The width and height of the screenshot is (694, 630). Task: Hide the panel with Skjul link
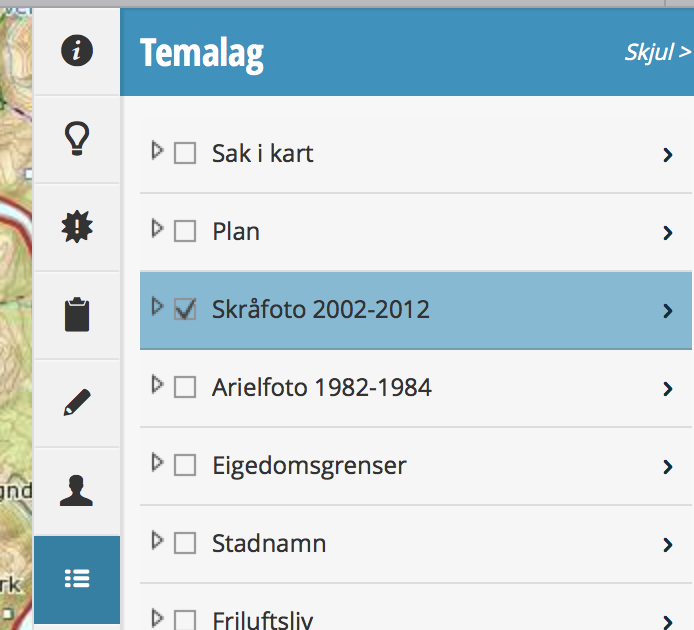point(657,52)
